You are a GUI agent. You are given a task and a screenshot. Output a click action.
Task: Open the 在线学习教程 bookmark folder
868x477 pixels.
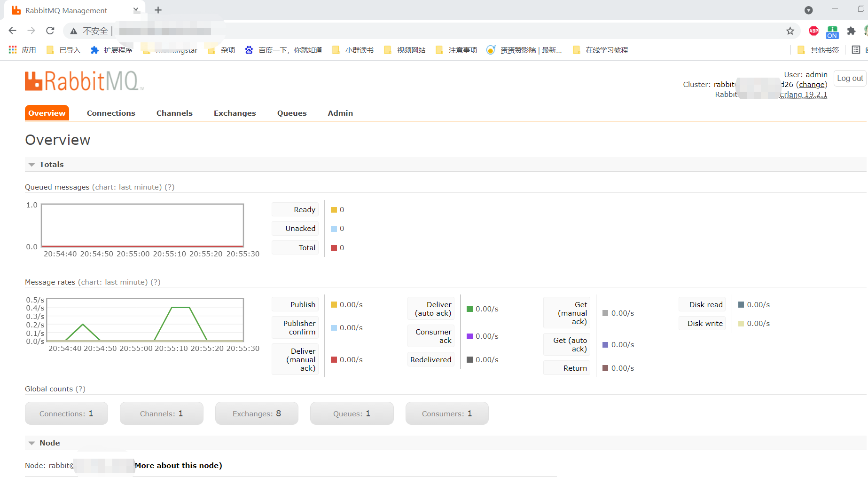[x=600, y=50]
